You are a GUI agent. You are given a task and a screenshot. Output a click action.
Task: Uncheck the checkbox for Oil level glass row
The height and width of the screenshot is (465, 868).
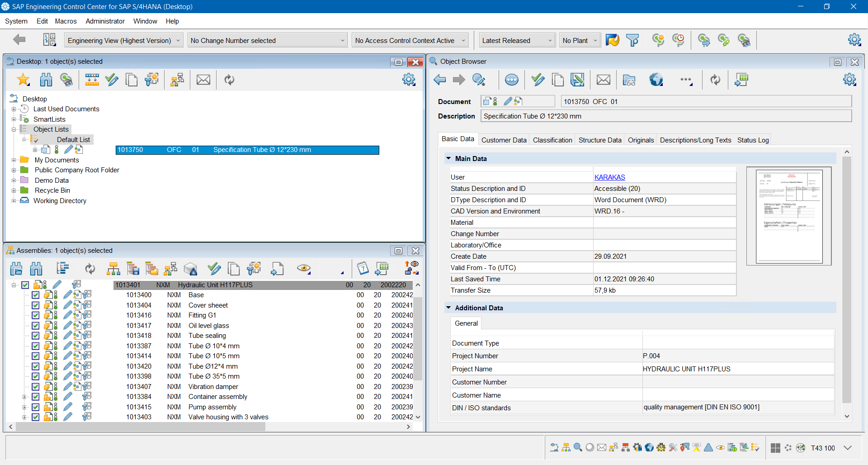click(x=36, y=326)
